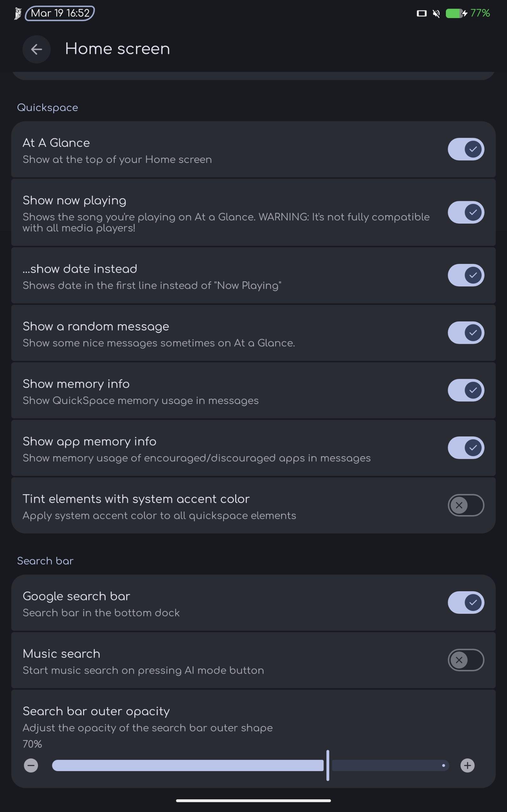Switch off Show memory info

465,390
